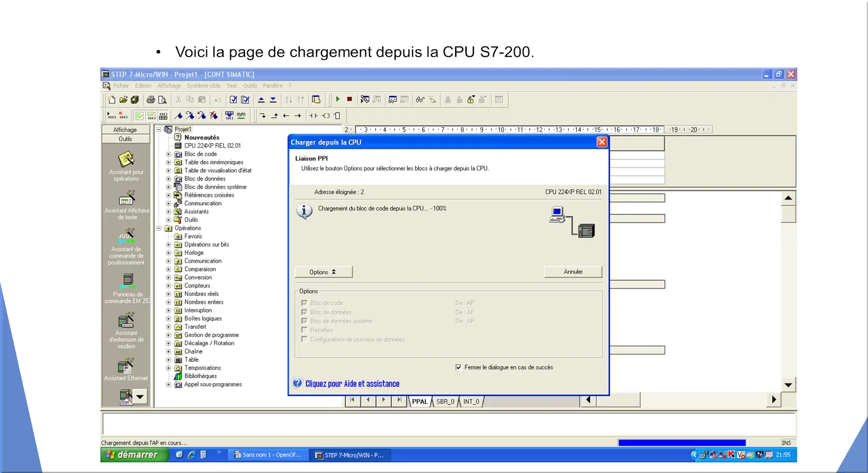Toggle Bloc de données checkbox

coord(304,312)
